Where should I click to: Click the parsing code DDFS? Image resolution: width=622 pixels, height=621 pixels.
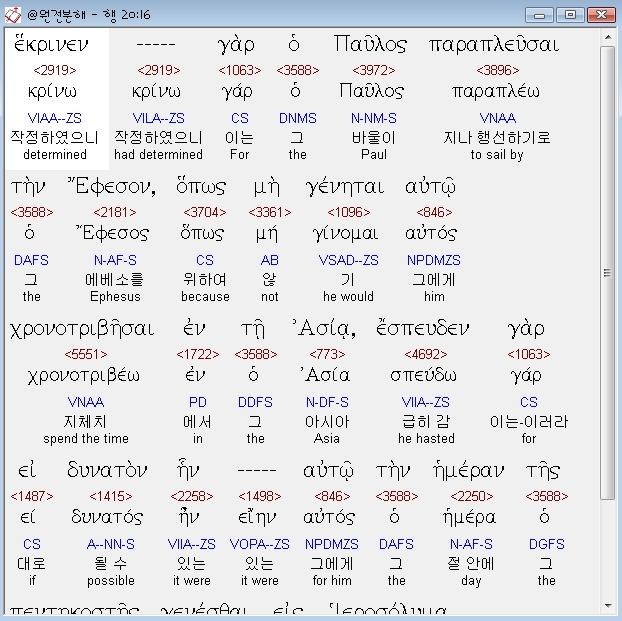255,402
